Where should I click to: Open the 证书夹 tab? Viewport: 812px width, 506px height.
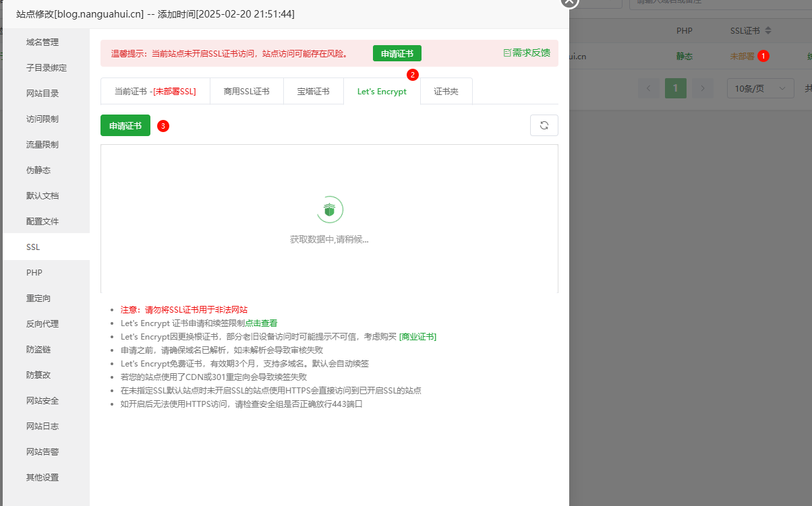pyautogui.click(x=446, y=92)
